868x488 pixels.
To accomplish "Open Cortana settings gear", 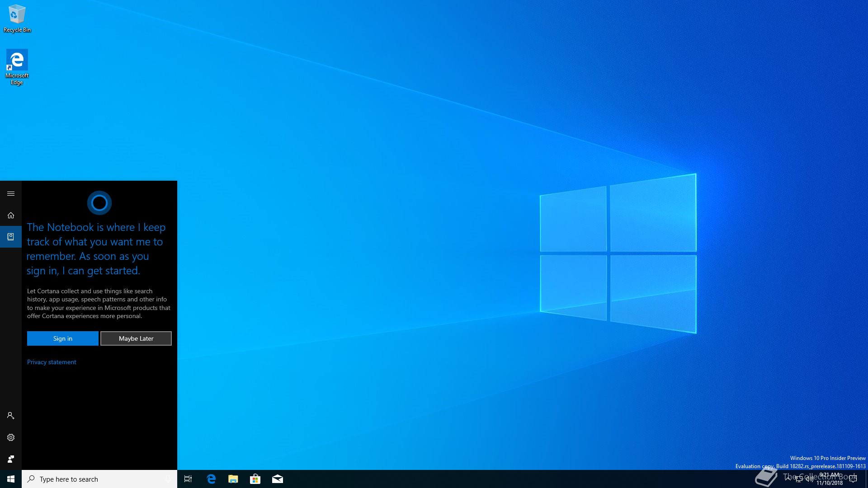I will click(x=11, y=437).
